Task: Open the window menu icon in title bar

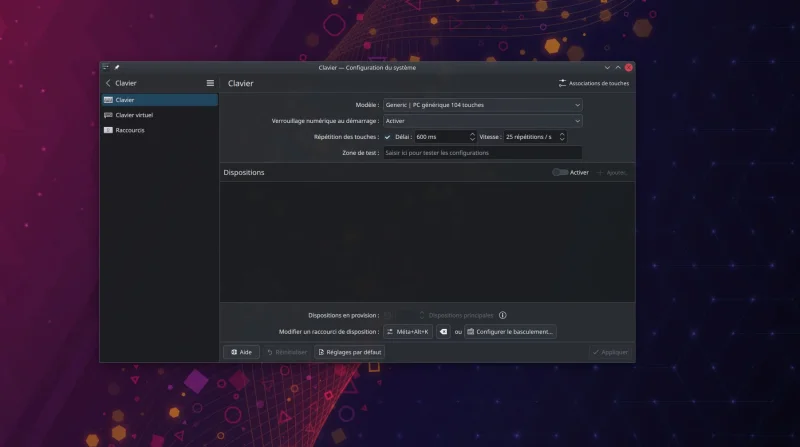Action: (x=106, y=67)
